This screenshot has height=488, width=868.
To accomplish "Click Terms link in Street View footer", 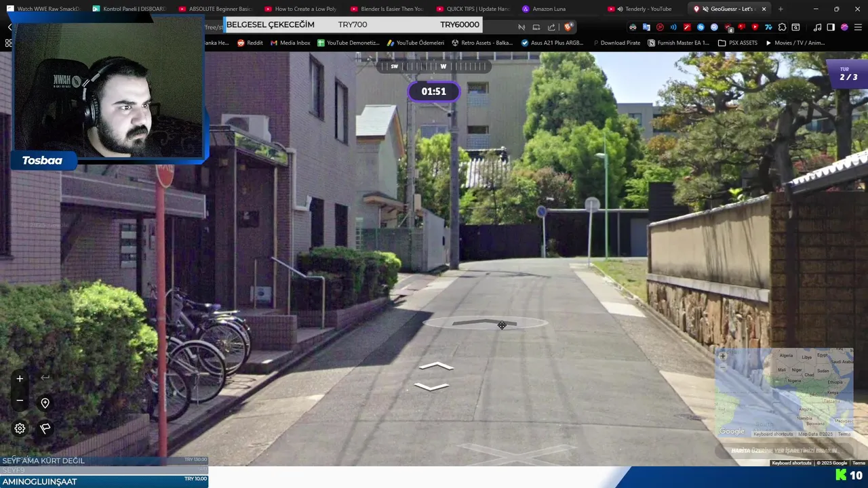I will tap(859, 463).
